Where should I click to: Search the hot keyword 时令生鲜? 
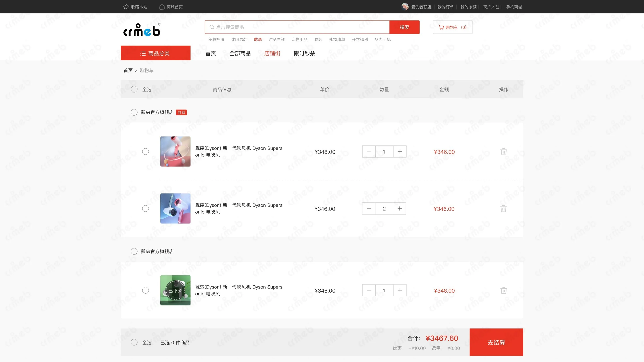click(x=277, y=40)
